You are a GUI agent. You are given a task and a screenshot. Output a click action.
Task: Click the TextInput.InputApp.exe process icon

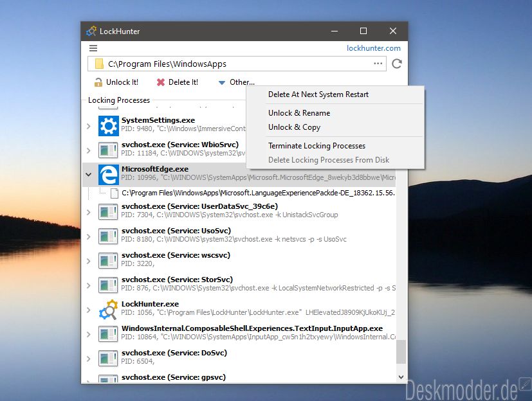108,334
